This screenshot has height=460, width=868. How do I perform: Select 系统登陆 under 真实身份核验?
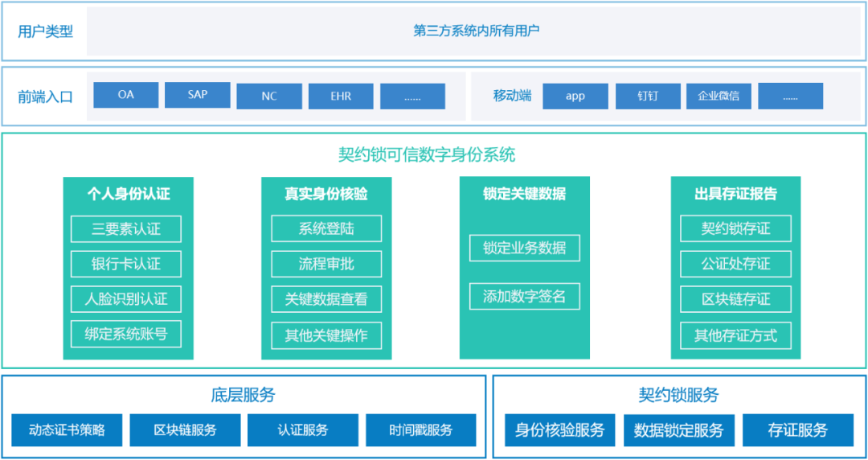pos(326,229)
